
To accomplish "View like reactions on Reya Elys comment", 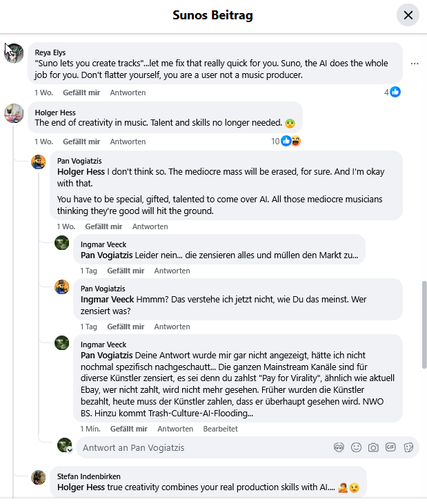I will 393,92.
